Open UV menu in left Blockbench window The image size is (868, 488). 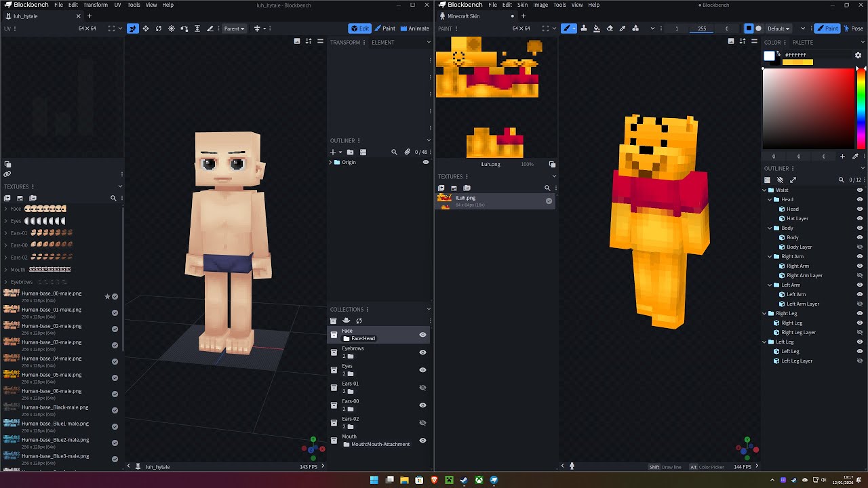coord(117,5)
